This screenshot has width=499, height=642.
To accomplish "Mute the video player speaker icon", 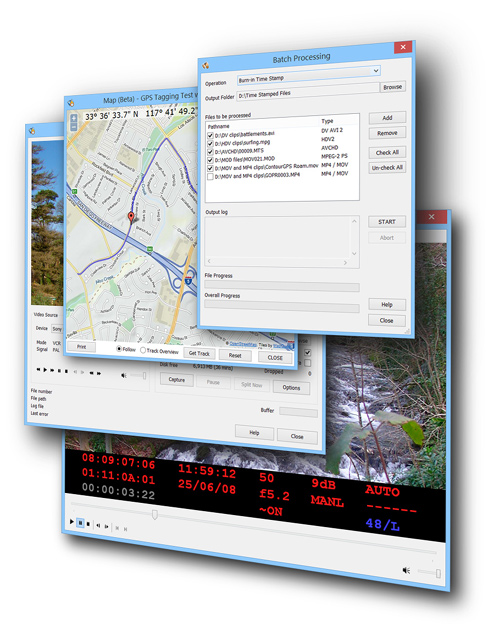I will [406, 570].
